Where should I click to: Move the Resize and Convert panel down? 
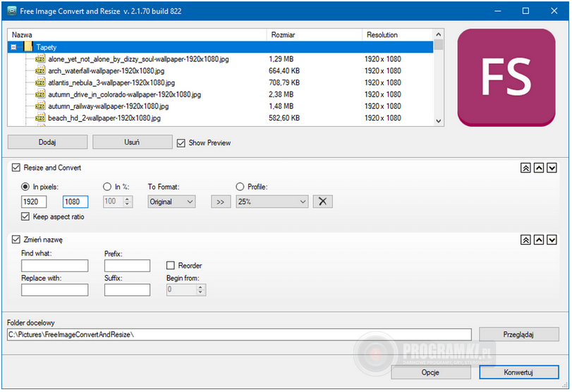point(552,168)
